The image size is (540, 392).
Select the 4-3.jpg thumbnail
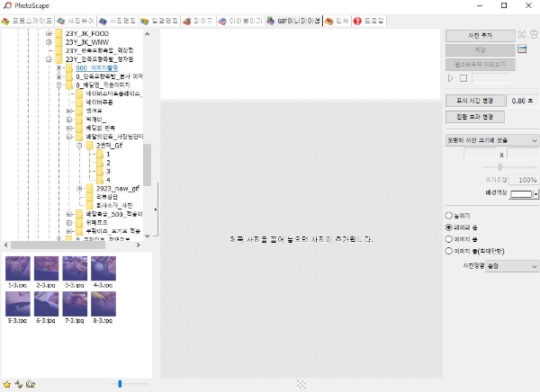coord(103,269)
